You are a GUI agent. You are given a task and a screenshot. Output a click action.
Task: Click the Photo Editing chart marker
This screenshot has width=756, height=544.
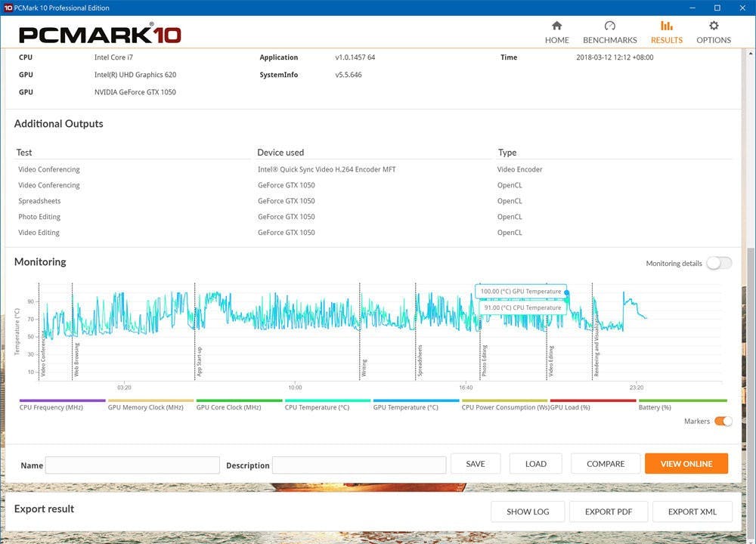[484, 360]
